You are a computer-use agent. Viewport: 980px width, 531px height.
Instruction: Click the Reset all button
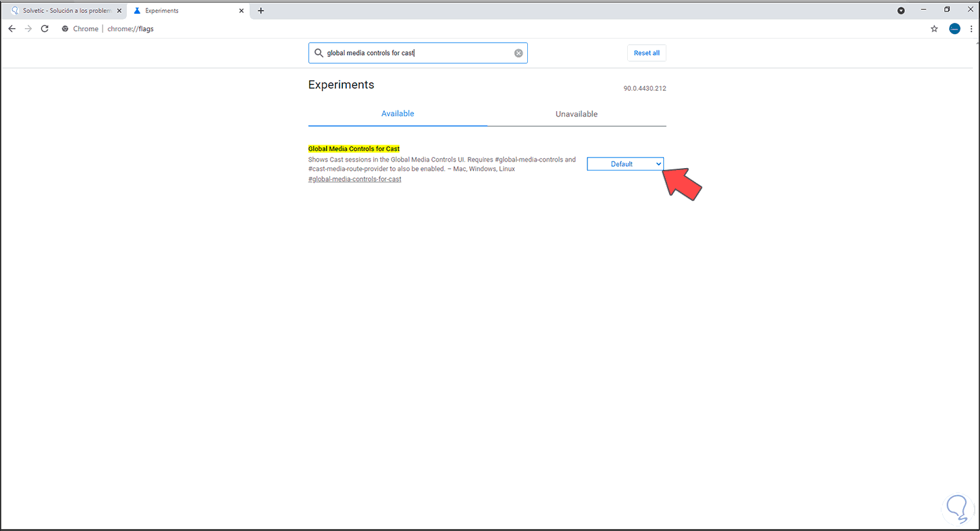pos(646,52)
